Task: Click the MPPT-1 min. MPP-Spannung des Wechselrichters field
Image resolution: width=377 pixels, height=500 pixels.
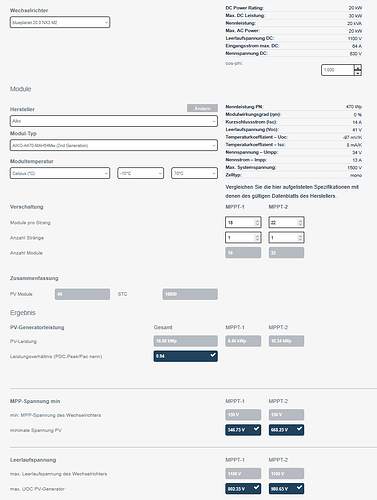Action: (243, 415)
